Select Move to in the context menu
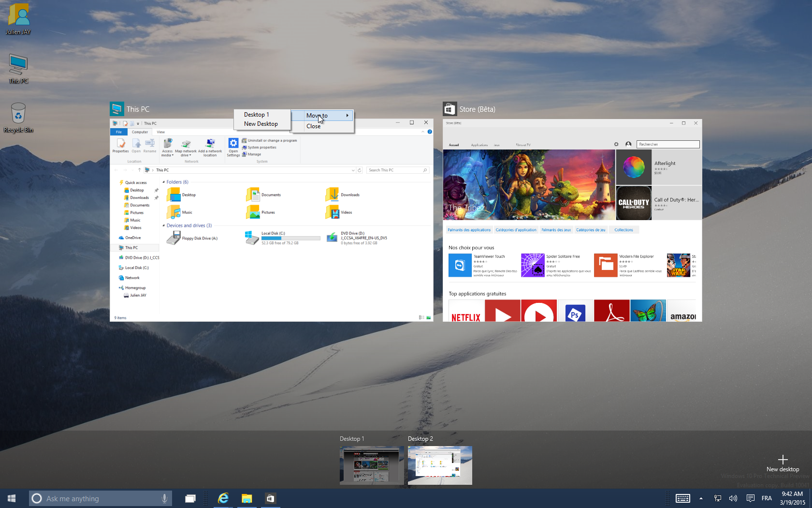The image size is (812, 508). tap(317, 115)
